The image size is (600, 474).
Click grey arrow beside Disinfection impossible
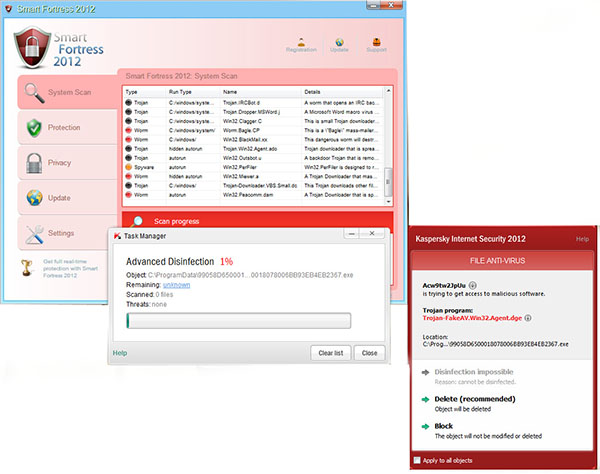[x=425, y=372]
